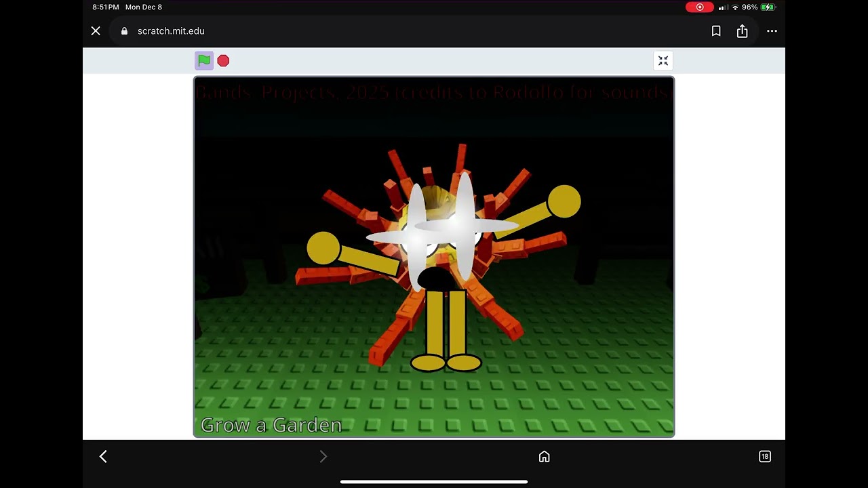The height and width of the screenshot is (488, 868).
Task: Click the 'Grow a Garden' text on stage
Action: 271,425
